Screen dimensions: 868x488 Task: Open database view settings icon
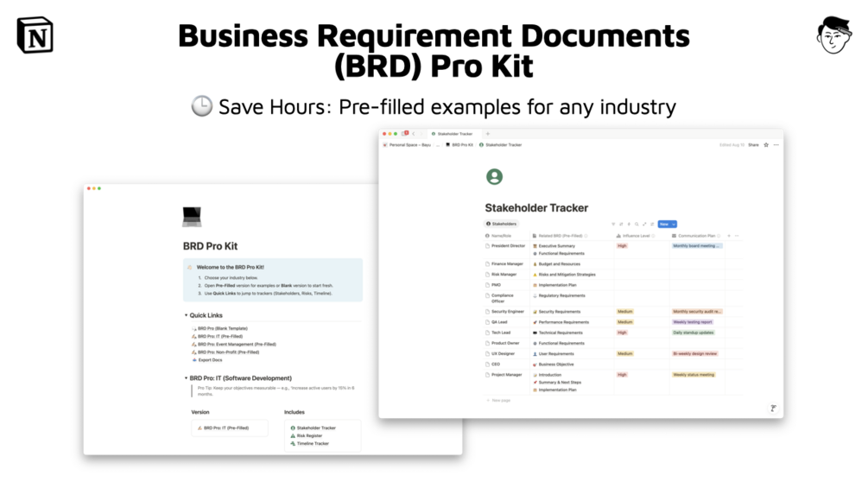point(652,224)
